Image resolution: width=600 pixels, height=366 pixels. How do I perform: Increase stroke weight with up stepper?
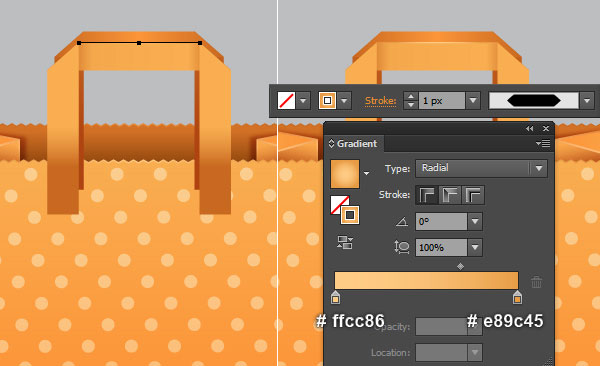coord(411,96)
